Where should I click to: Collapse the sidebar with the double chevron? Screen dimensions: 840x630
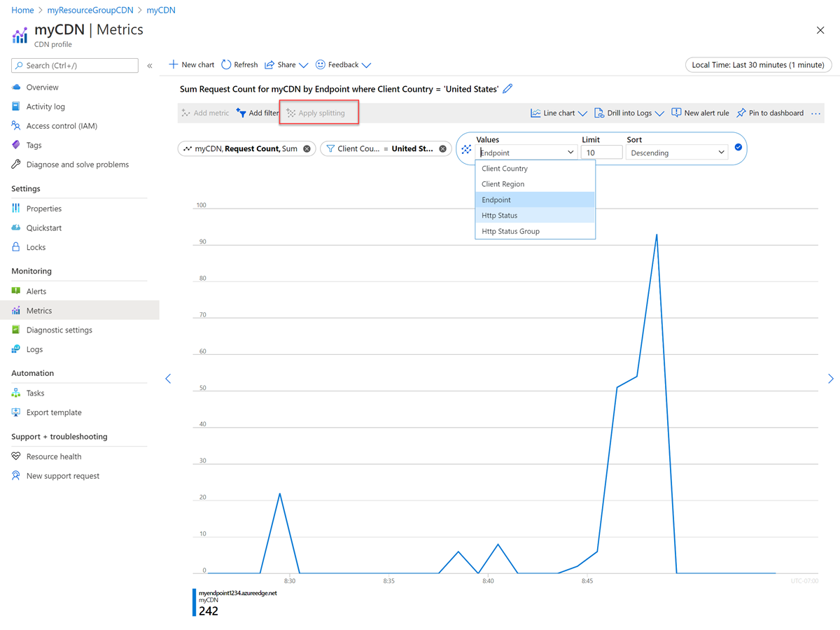tap(149, 66)
